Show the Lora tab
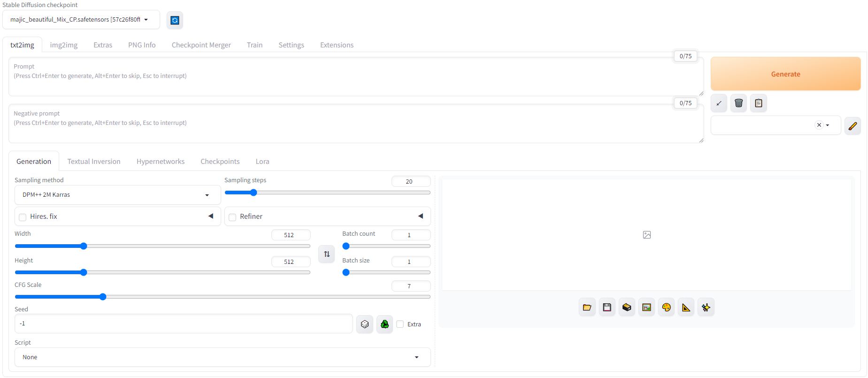 (x=262, y=162)
